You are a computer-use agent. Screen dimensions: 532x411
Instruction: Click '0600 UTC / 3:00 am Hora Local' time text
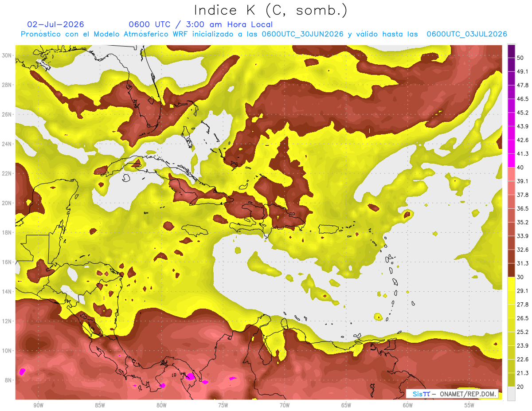pos(200,24)
